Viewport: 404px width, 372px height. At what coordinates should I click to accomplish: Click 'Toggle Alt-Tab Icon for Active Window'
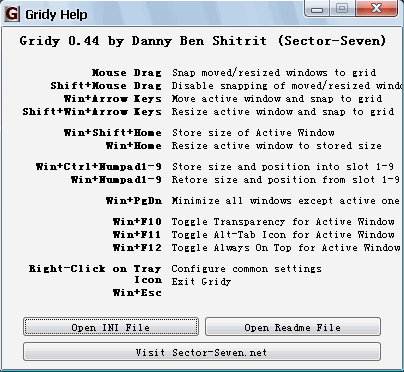coord(283,235)
